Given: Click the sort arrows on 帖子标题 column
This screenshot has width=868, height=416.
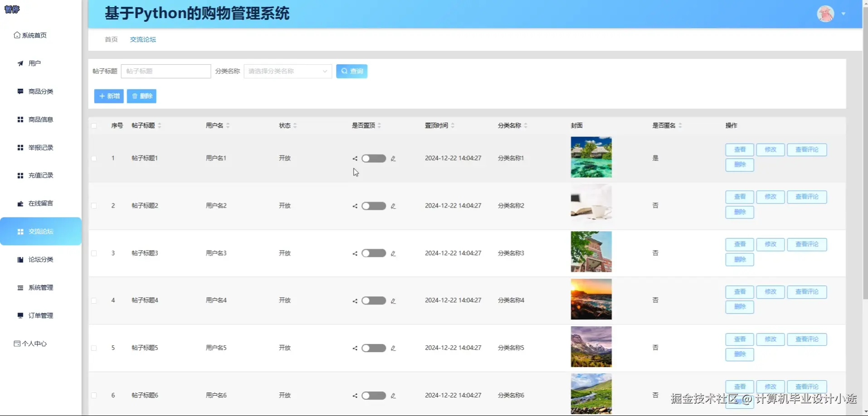Looking at the screenshot, I should pos(160,126).
